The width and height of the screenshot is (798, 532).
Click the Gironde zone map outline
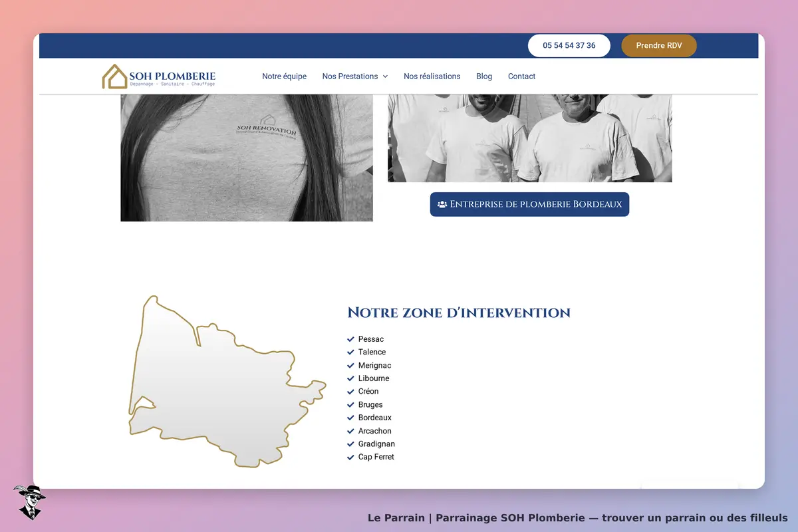click(x=226, y=382)
